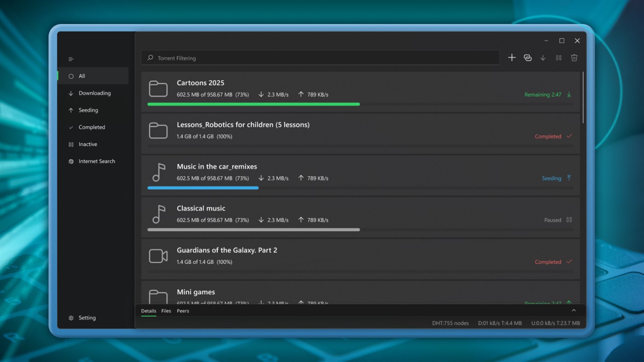This screenshot has height=362, width=644.
Task: Click the download arrow icon in the toolbar
Action: [543, 57]
